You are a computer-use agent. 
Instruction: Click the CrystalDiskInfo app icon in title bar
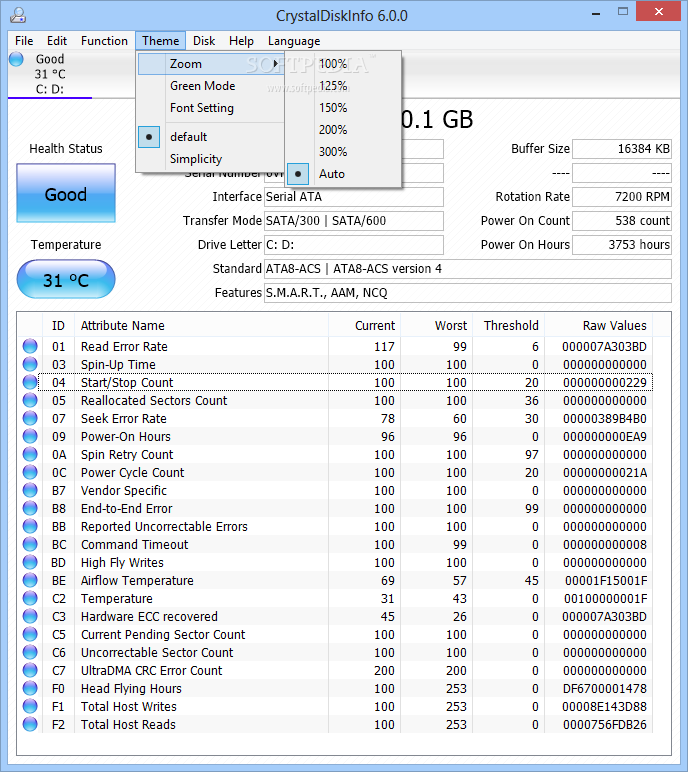(x=18, y=15)
